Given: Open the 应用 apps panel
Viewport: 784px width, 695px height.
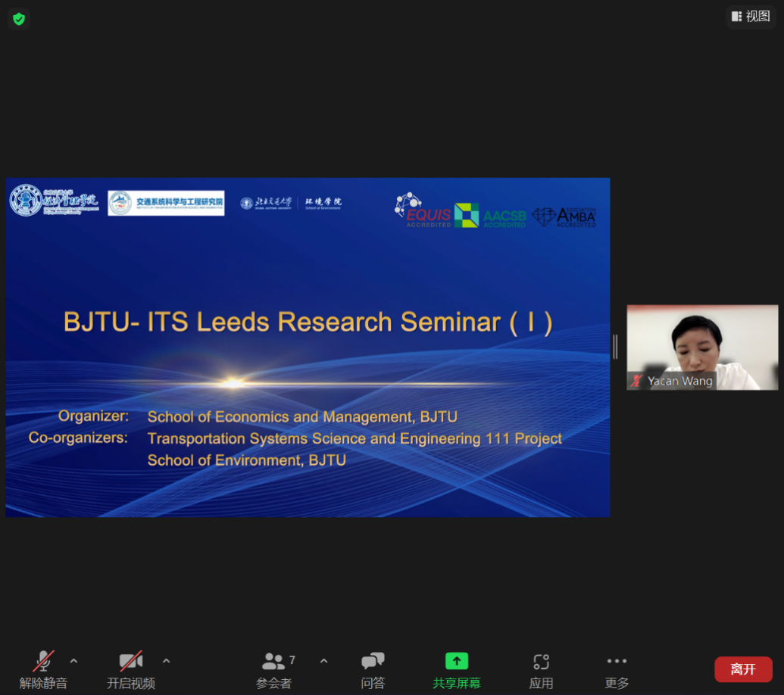Looking at the screenshot, I should [x=541, y=669].
